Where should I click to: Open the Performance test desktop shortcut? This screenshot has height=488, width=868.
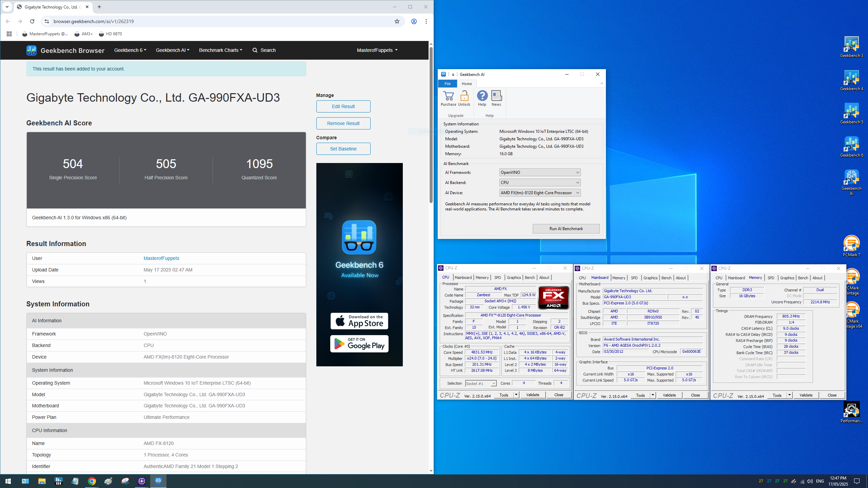tap(851, 412)
